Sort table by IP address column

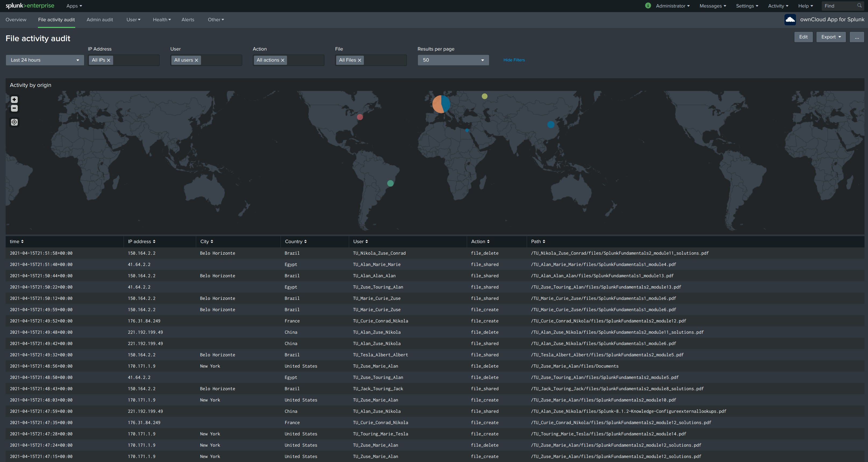tap(142, 241)
